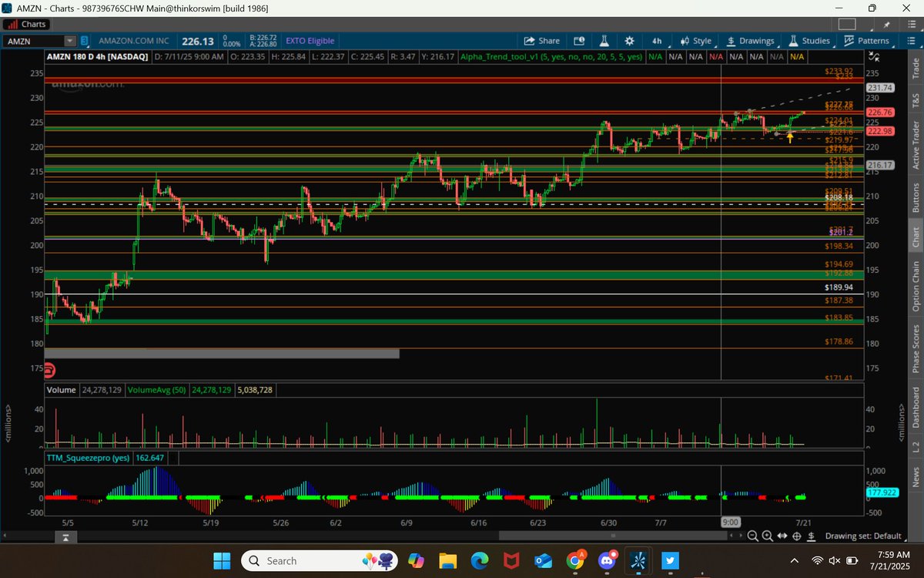Click the horizontal expand arrows icon
The image size is (924, 578).
(x=782, y=536)
